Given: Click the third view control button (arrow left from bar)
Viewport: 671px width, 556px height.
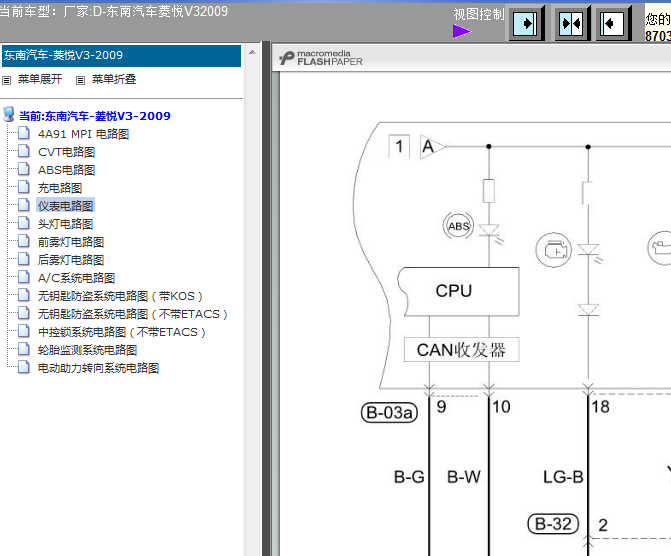Looking at the screenshot, I should point(613,23).
